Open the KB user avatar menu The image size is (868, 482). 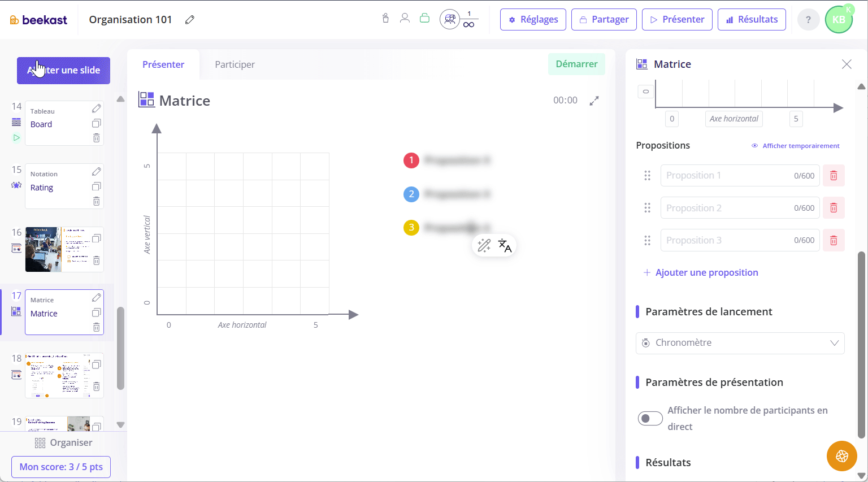839,20
